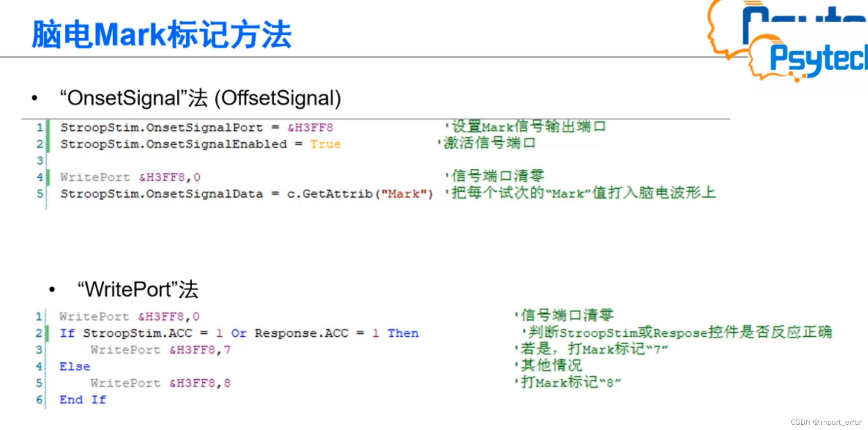Click the code line WritePort &H3FF8,8
The height and width of the screenshot is (430, 868).
pyautogui.click(x=161, y=383)
